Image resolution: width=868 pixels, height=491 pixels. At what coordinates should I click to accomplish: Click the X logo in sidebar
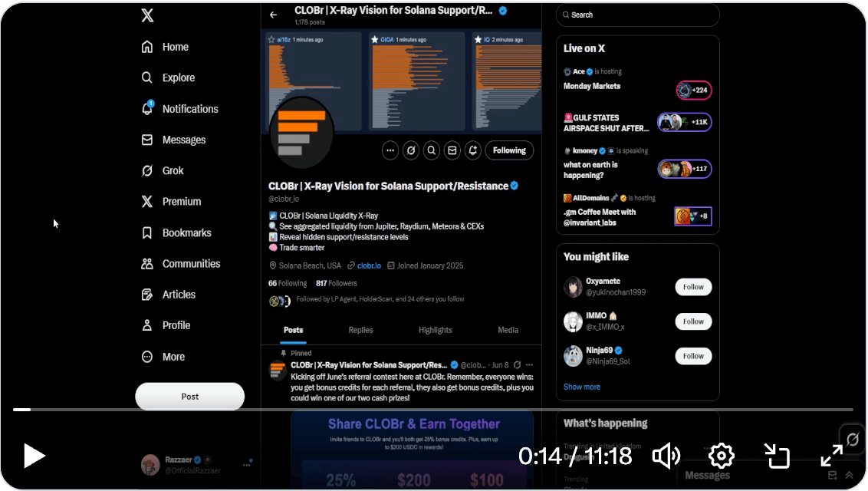147,15
